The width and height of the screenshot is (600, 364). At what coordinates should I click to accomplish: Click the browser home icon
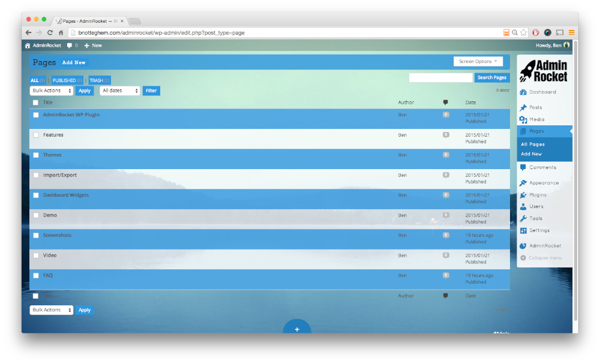tap(61, 33)
